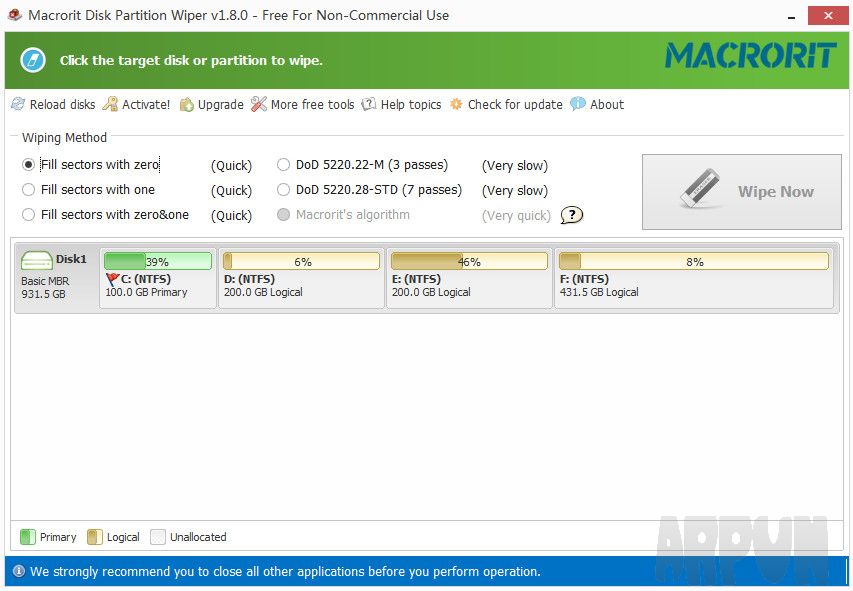Click the Upgrade icon
This screenshot has height=591, width=853.
coord(186,104)
